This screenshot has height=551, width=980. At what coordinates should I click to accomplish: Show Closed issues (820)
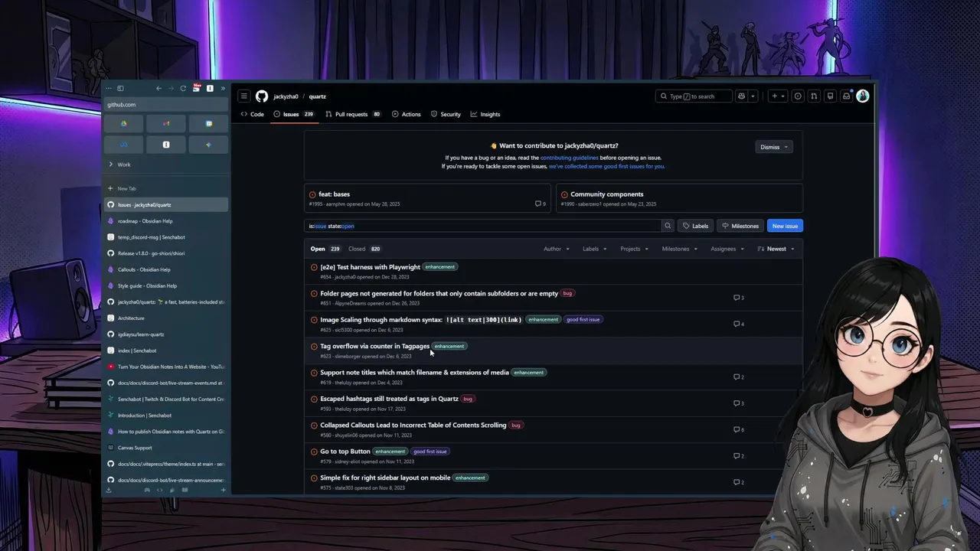pos(364,249)
